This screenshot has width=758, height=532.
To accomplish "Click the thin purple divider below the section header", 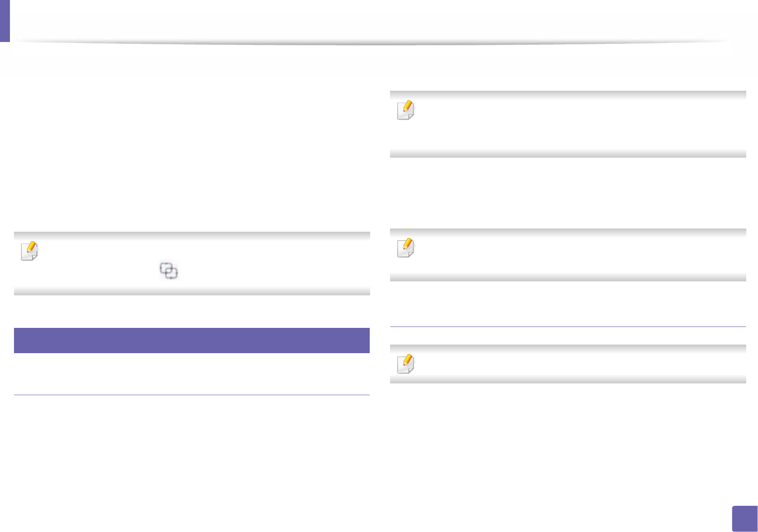I will [192, 395].
